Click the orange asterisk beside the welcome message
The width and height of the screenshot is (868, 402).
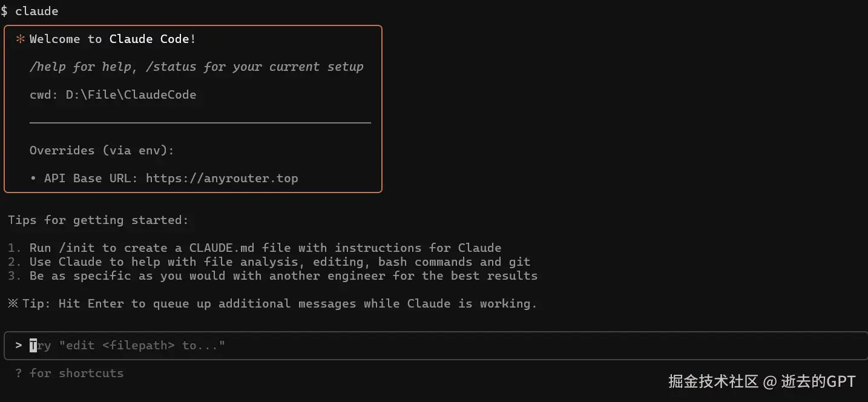20,39
